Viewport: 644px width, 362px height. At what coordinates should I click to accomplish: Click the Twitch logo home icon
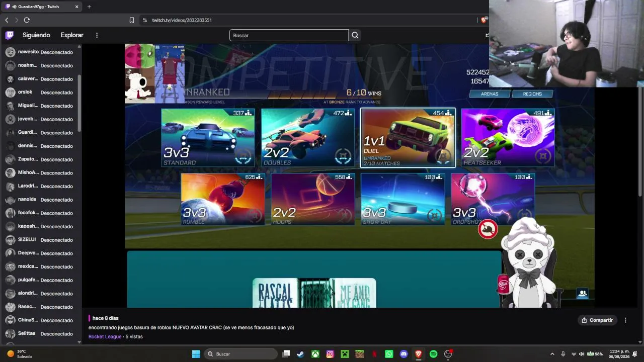pyautogui.click(x=10, y=35)
